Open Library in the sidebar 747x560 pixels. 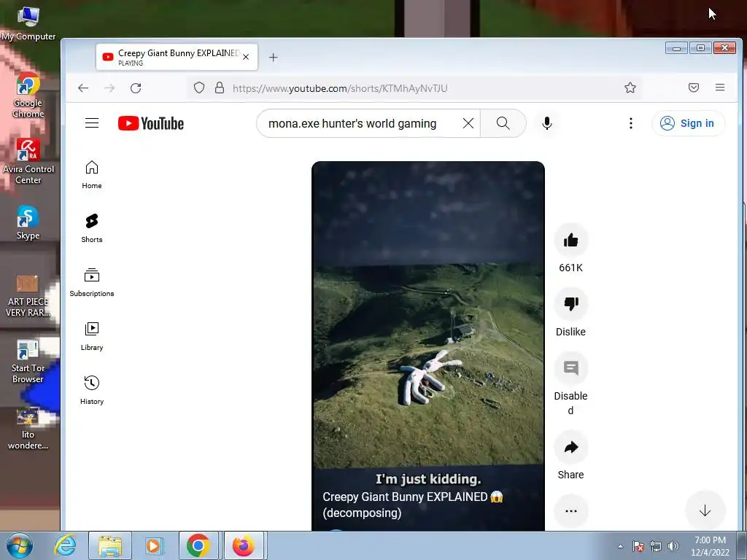(92, 337)
